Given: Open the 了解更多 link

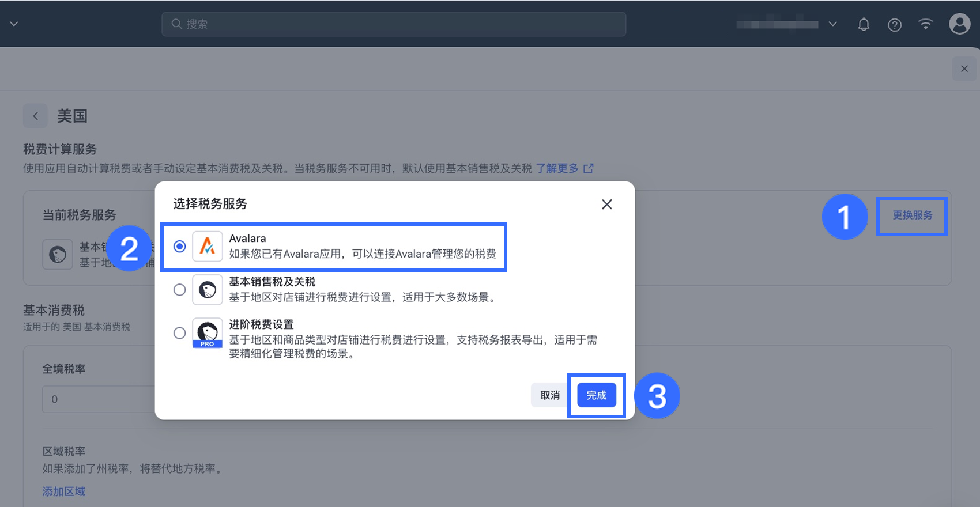Looking at the screenshot, I should (x=557, y=168).
